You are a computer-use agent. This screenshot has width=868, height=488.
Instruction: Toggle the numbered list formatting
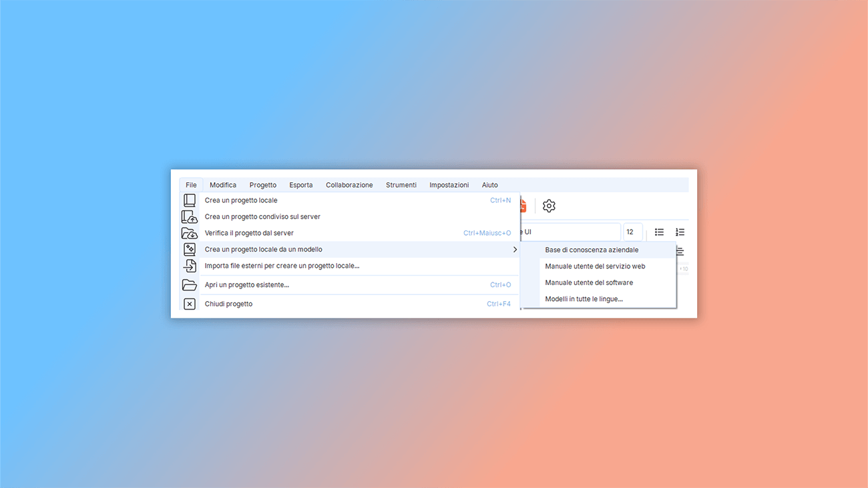[680, 232]
